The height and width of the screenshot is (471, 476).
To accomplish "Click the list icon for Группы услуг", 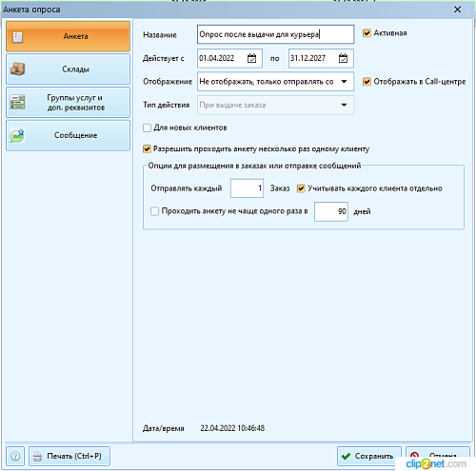I will [x=17, y=102].
